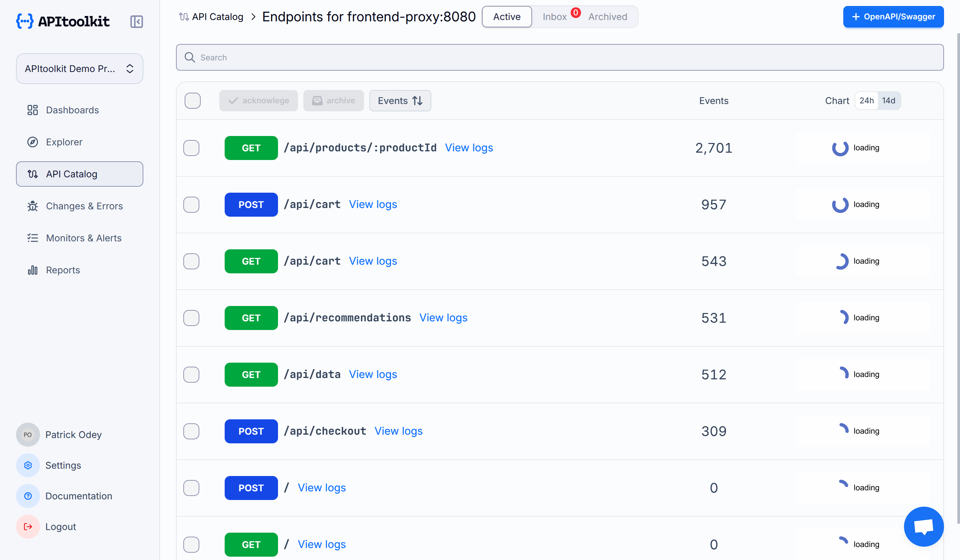960x560 pixels.
Task: Check the checkbox for /api/cart POST endpoint
Action: click(x=191, y=205)
